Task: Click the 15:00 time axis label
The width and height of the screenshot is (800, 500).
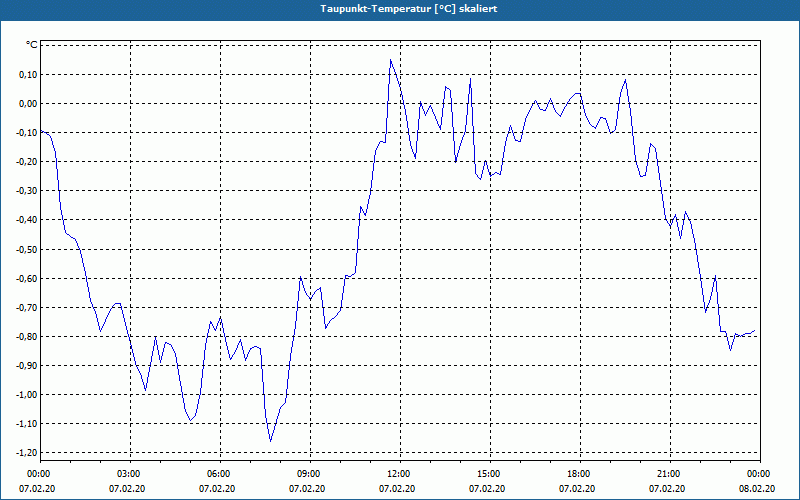Action: [x=490, y=473]
